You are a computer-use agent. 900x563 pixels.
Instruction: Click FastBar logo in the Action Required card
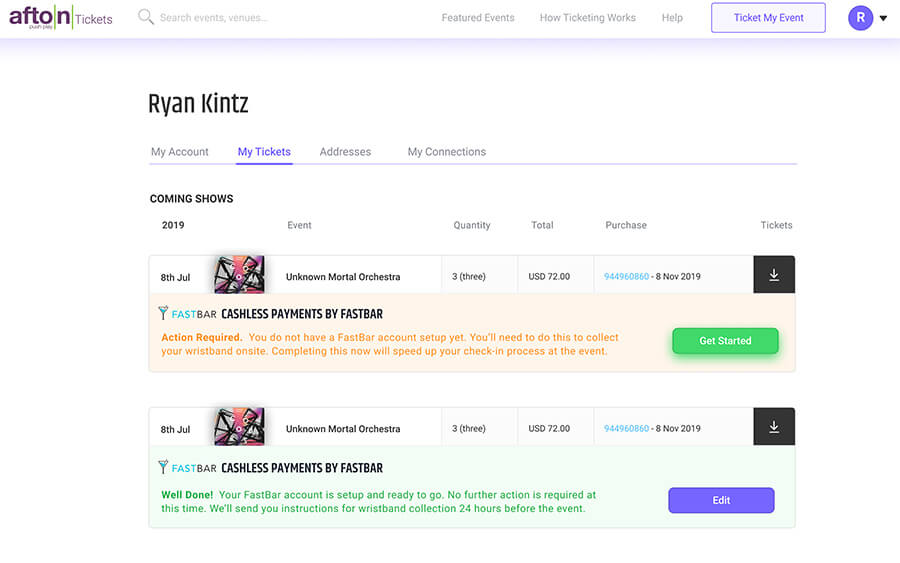pos(188,313)
